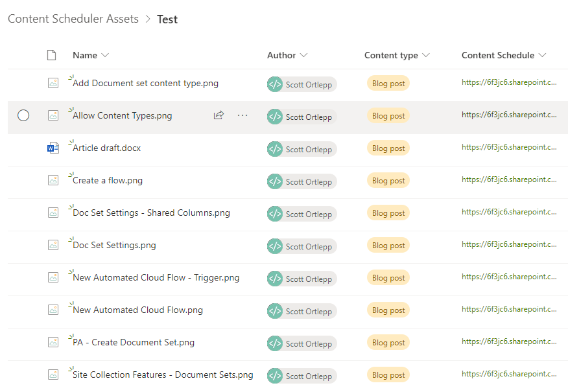This screenshot has width=568, height=392.
Task: Open Article draft.docx document
Action: [106, 148]
